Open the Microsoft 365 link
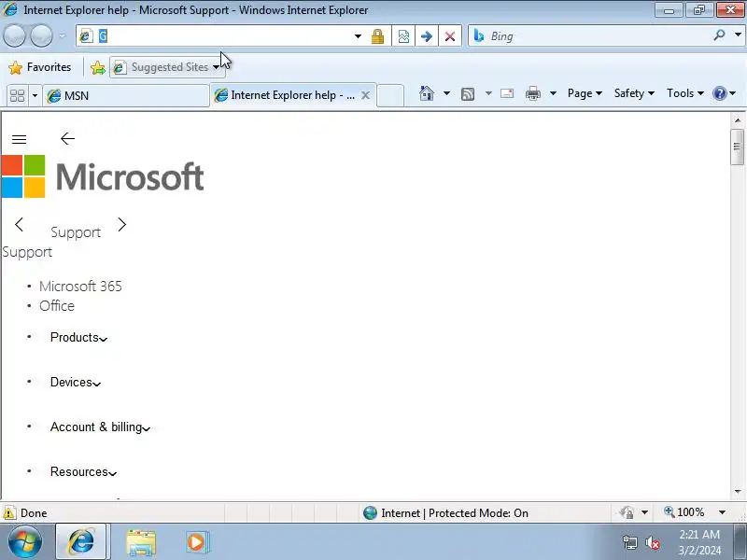Viewport: 747px width, 560px height. (x=80, y=287)
